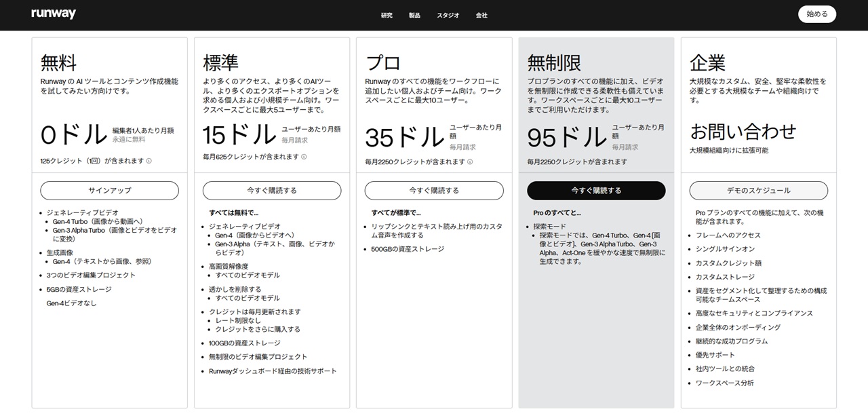Click the 5GBの資産ストレージ item

[x=79, y=290]
